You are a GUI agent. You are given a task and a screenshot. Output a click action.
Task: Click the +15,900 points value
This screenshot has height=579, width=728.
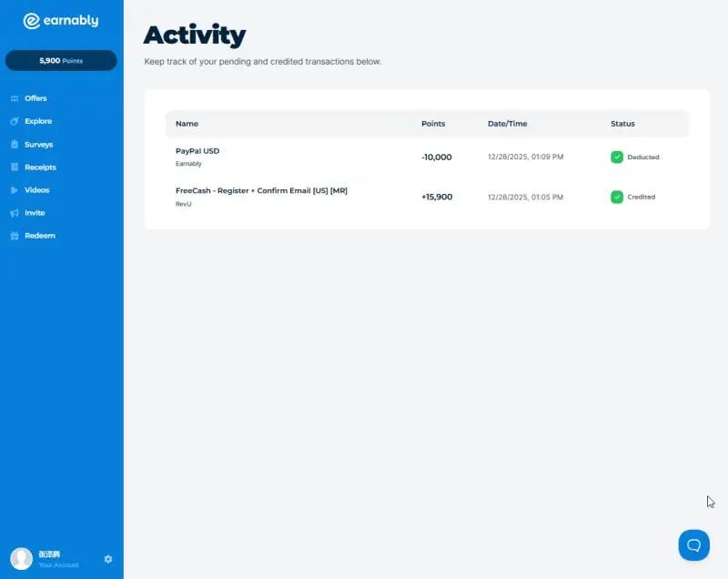pyautogui.click(x=437, y=197)
